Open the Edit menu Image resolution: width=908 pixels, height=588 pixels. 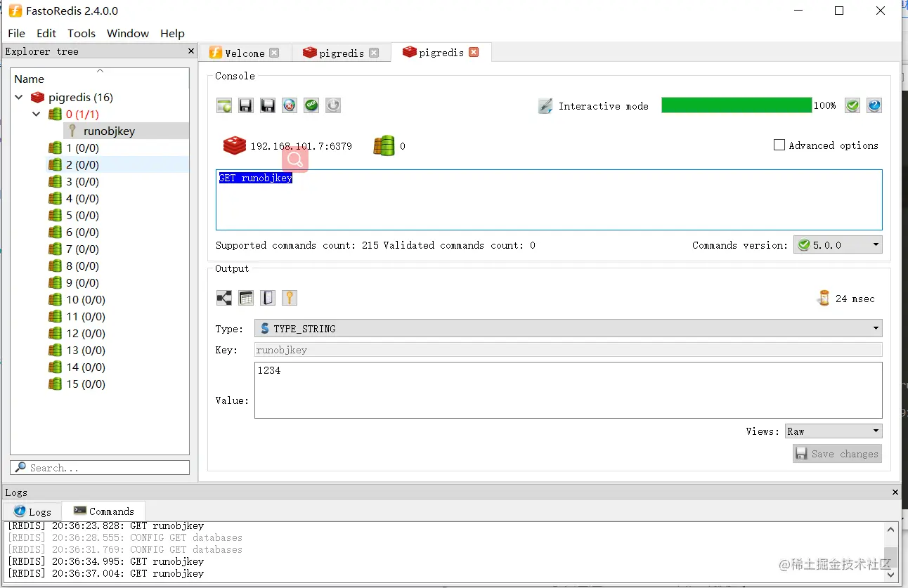pyautogui.click(x=46, y=33)
